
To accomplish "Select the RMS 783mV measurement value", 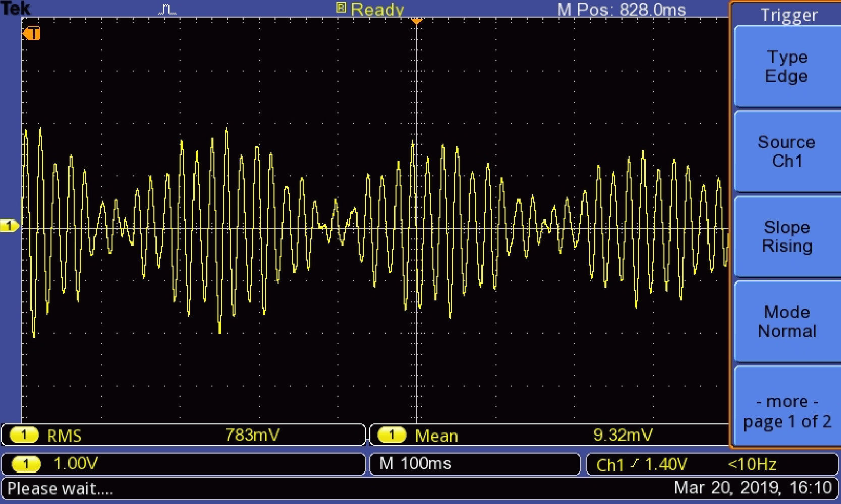I will [x=252, y=435].
